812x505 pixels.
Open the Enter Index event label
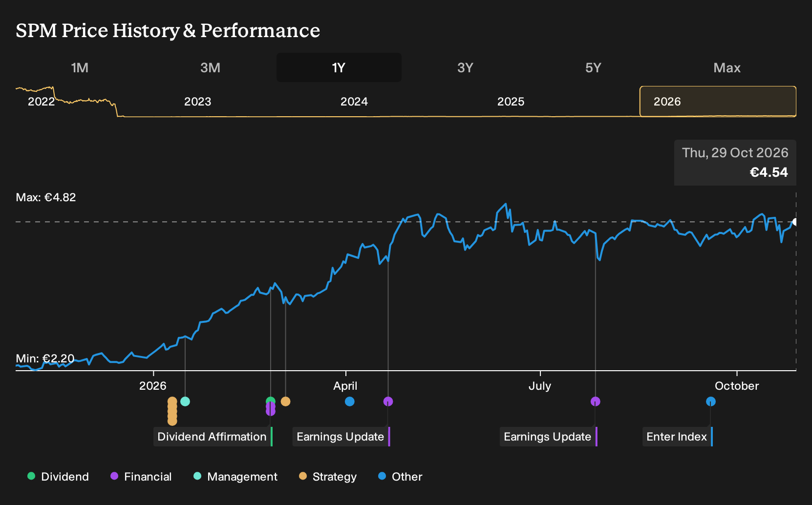677,437
